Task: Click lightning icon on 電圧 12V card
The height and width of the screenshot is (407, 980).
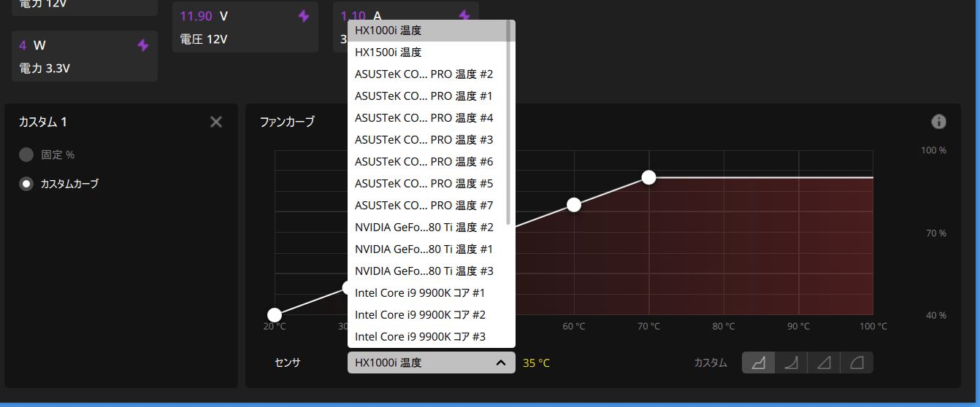Action: [304, 16]
